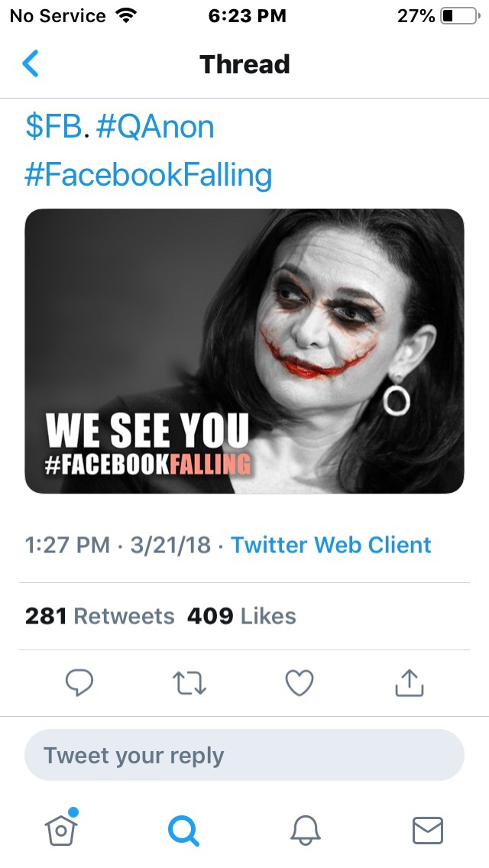Image resolution: width=489 pixels, height=868 pixels.
Task: View the tweet's attached image
Action: [244, 351]
